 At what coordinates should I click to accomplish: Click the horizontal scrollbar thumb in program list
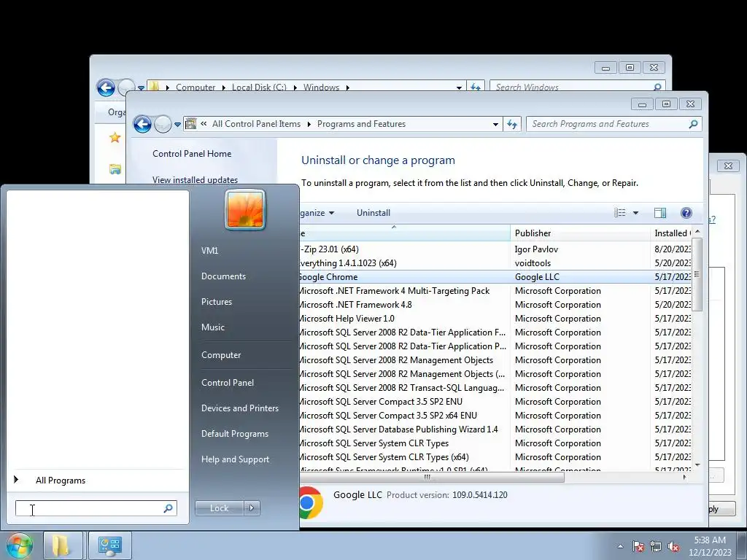[432, 477]
